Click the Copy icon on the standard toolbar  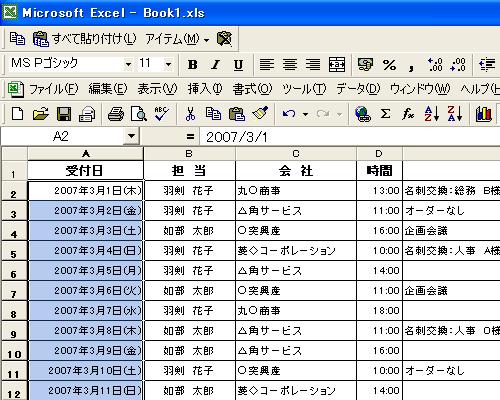213,114
